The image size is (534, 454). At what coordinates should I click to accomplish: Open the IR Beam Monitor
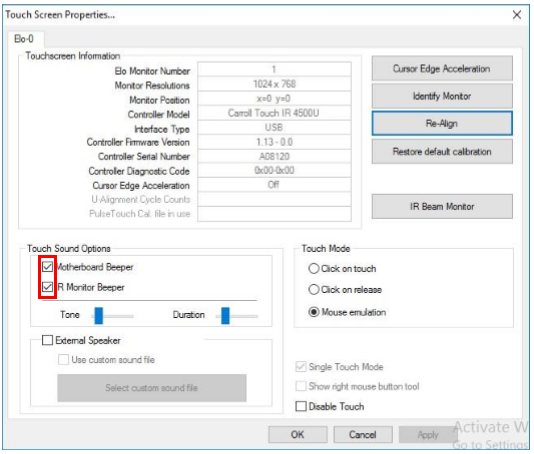pos(442,206)
